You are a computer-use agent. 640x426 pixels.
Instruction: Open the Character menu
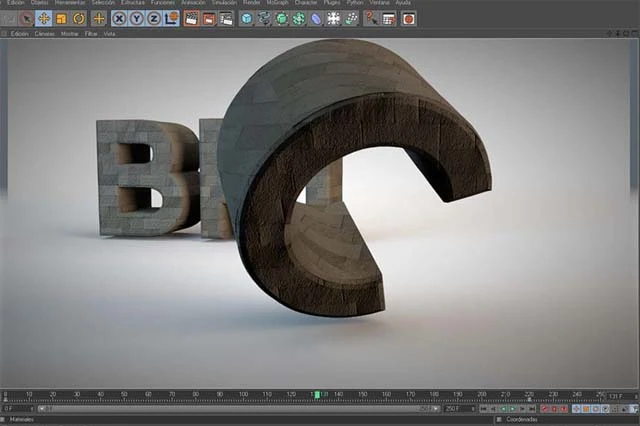tap(306, 2)
